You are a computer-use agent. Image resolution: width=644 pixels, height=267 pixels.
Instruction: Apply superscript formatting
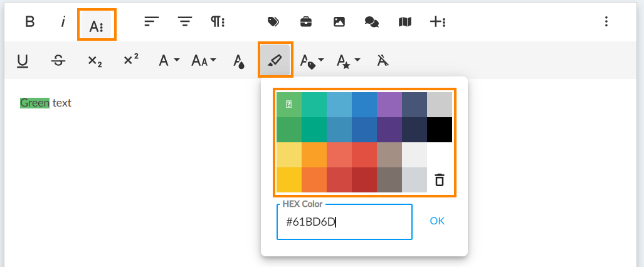(131, 60)
